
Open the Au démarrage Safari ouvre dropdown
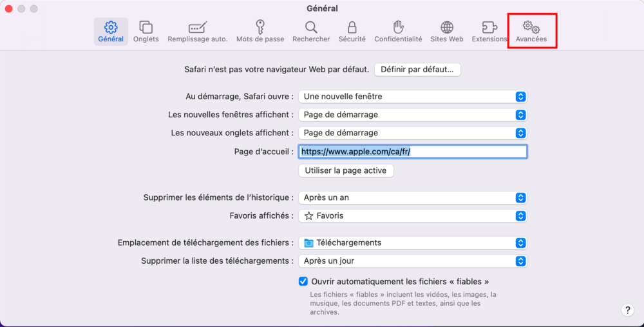[412, 97]
